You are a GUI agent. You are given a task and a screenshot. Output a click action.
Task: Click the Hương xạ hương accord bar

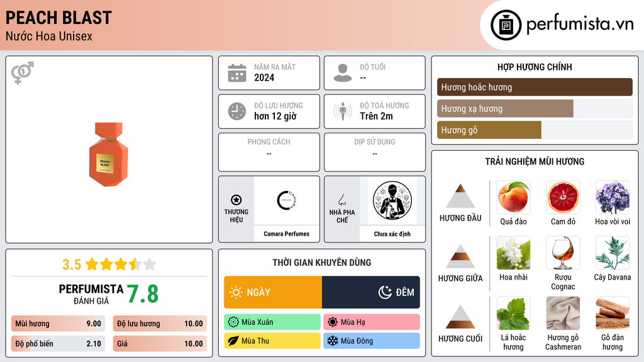point(535,109)
